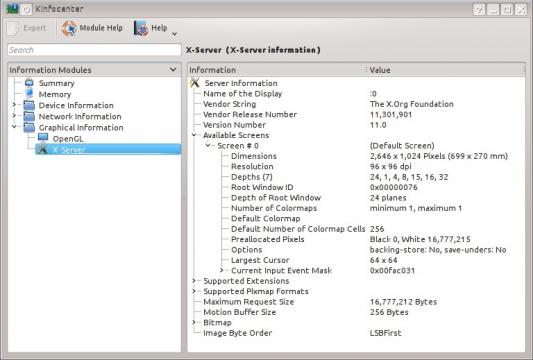Select the Vendor String row

(229, 104)
